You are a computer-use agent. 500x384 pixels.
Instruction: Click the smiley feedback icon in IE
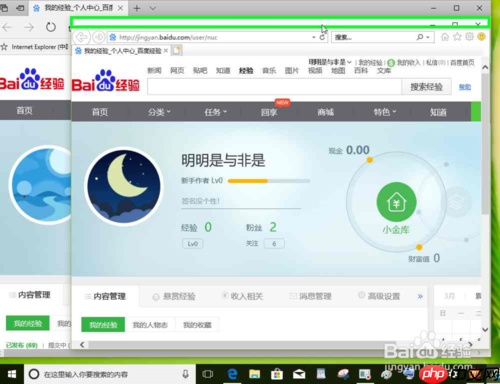click(x=481, y=36)
